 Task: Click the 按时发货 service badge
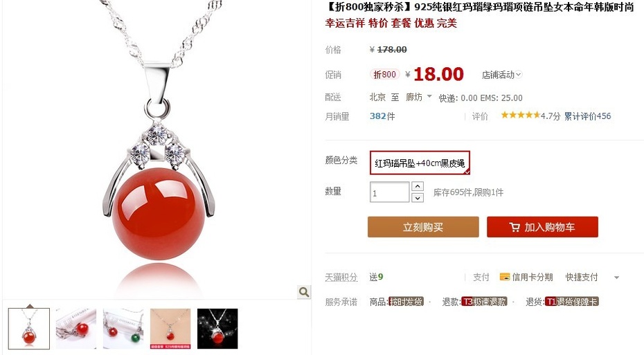pyautogui.click(x=406, y=302)
